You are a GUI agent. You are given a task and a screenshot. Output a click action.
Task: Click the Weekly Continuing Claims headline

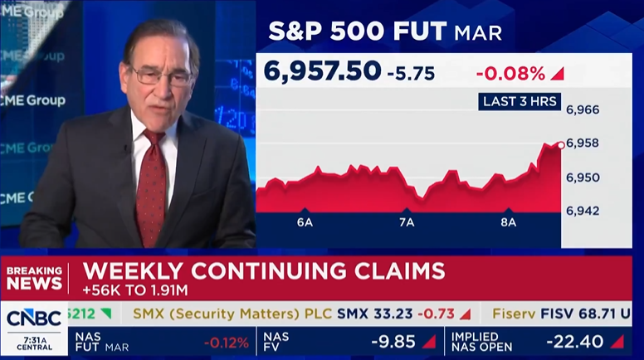pyautogui.click(x=264, y=271)
